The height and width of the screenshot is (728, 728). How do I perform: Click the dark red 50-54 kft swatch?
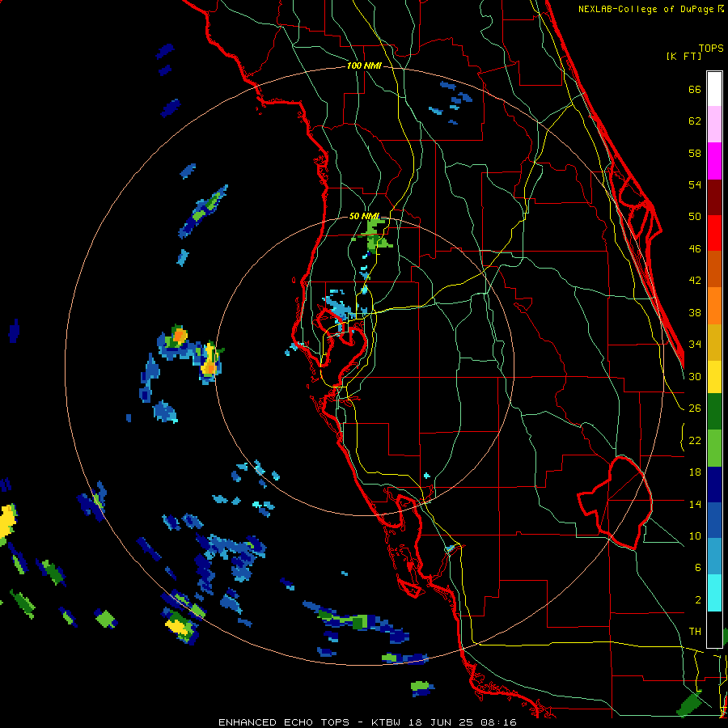pos(714,197)
